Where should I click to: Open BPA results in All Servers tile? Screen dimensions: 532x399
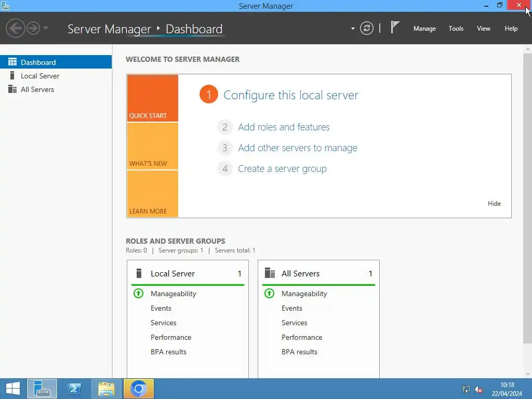[300, 352]
